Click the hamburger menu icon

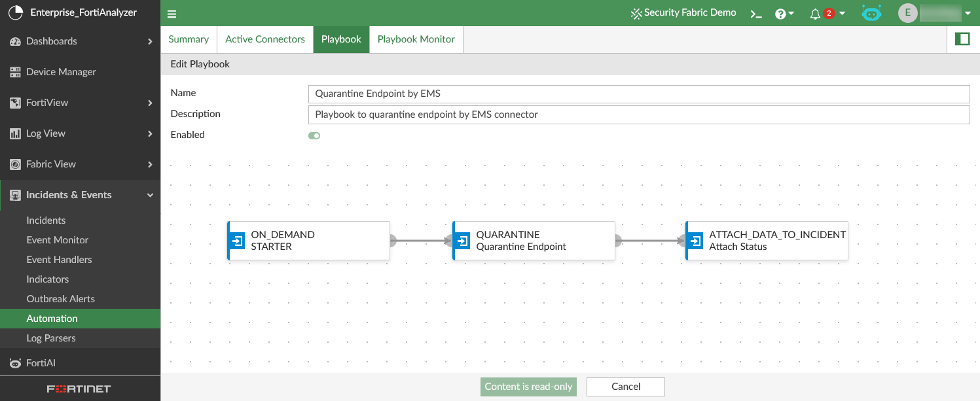[172, 14]
